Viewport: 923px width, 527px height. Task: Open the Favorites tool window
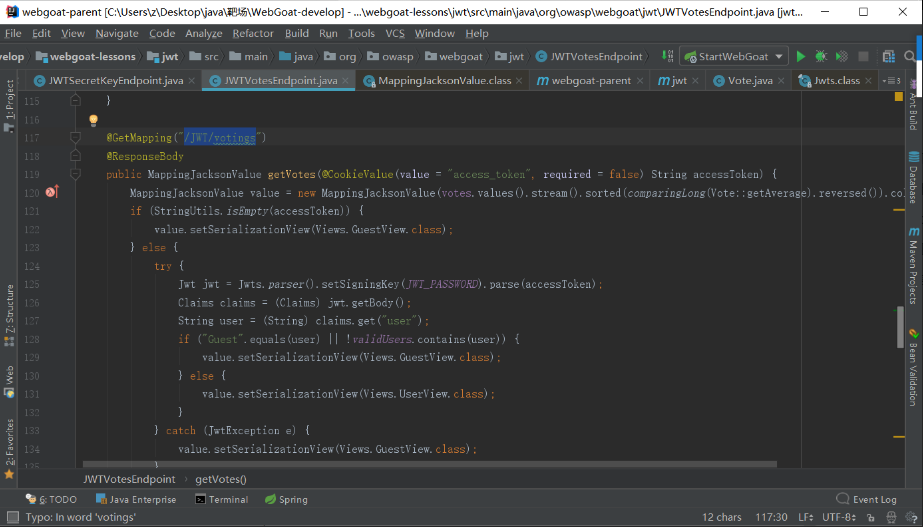[x=9, y=449]
